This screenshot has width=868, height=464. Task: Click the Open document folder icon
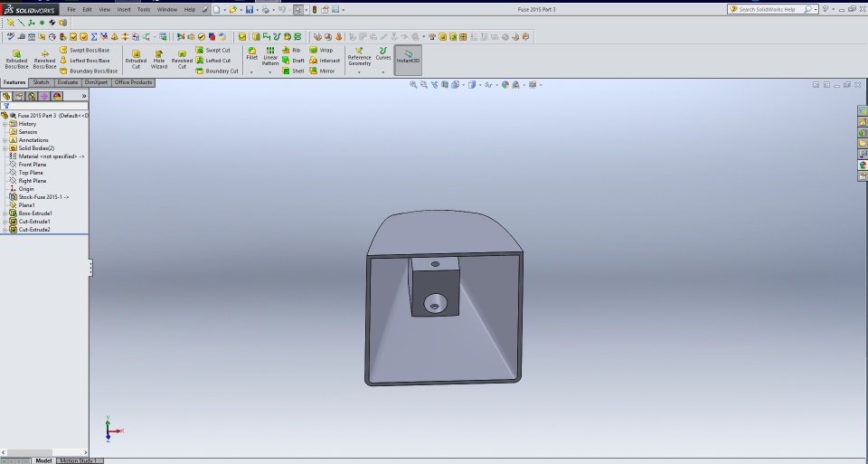[x=233, y=9]
